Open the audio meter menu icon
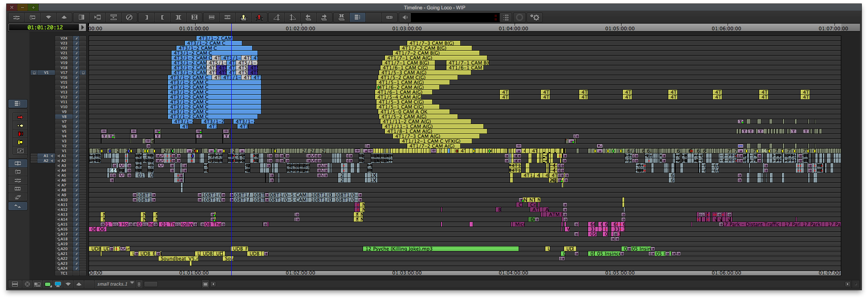 point(506,17)
